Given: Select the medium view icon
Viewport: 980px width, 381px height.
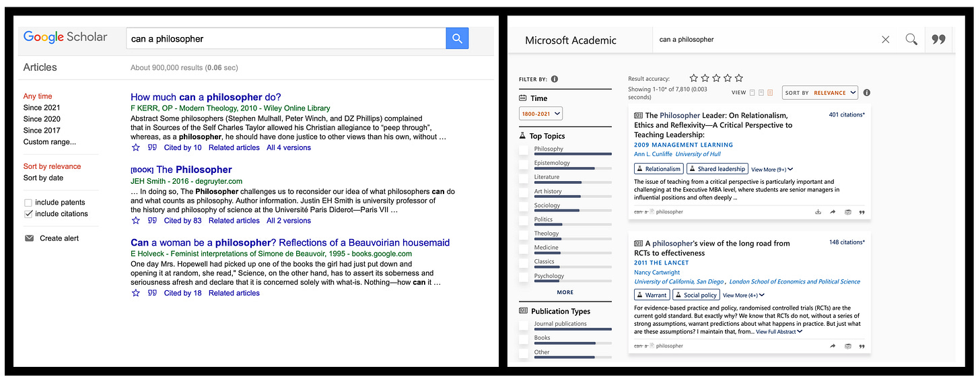Looking at the screenshot, I should coord(761,93).
